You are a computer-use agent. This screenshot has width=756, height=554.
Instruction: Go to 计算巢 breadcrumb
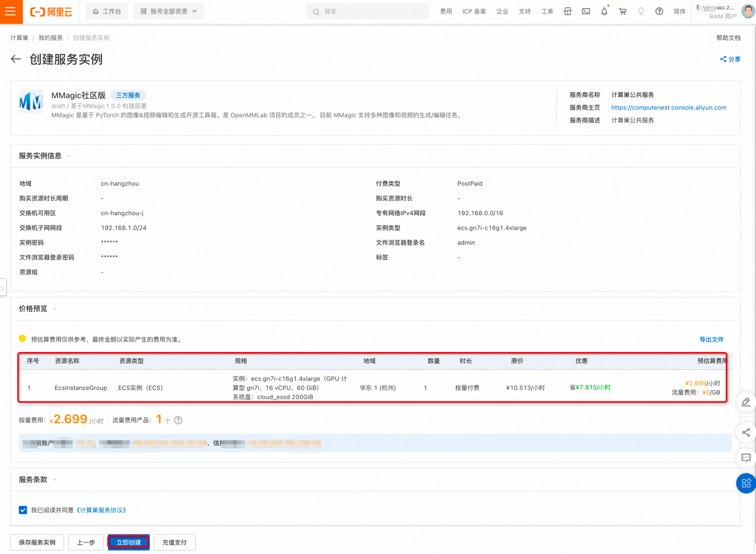click(19, 38)
